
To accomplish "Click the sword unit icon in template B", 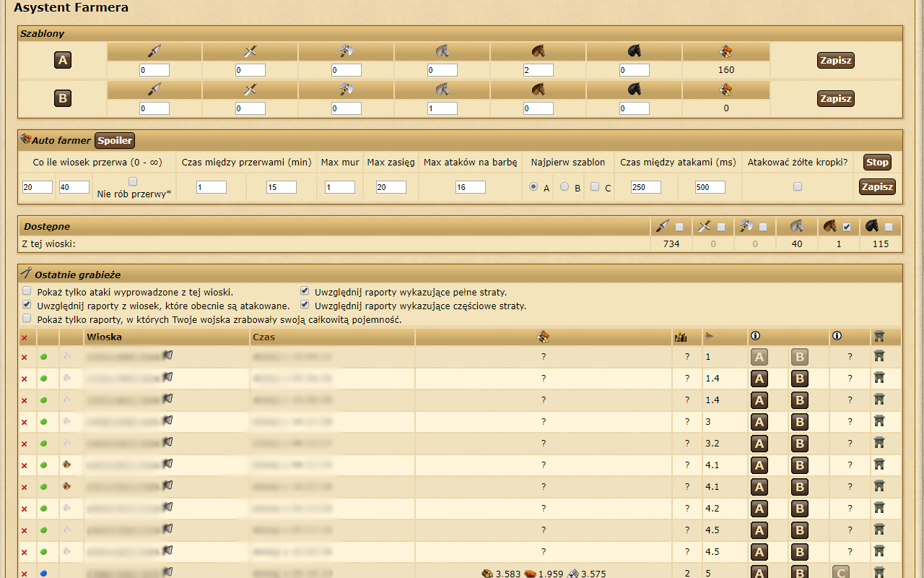I will pos(250,90).
